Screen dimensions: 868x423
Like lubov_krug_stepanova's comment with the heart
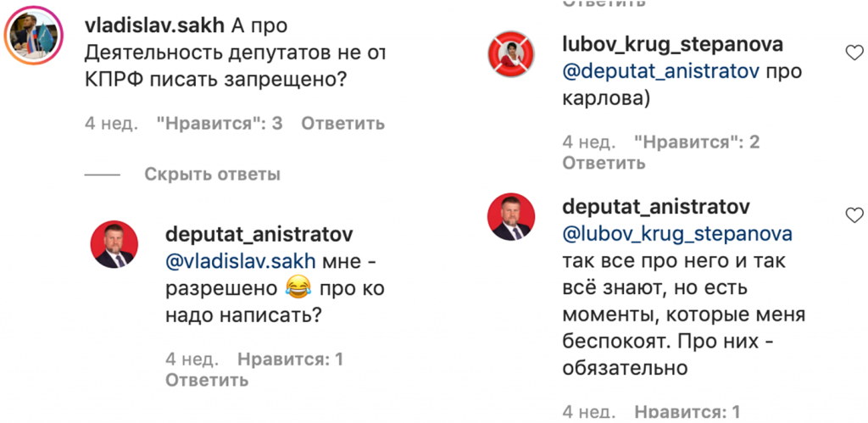point(854,53)
